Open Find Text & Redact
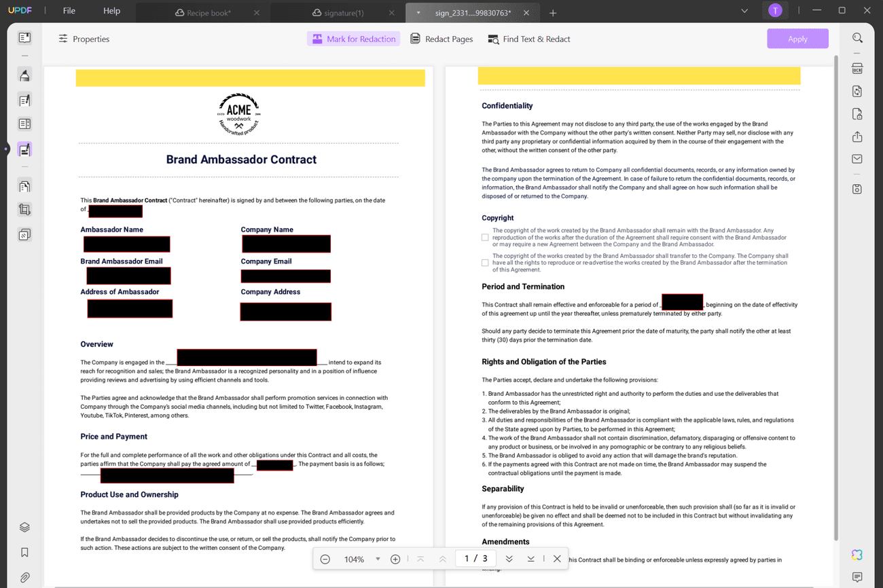The width and height of the screenshot is (883, 588). [528, 39]
